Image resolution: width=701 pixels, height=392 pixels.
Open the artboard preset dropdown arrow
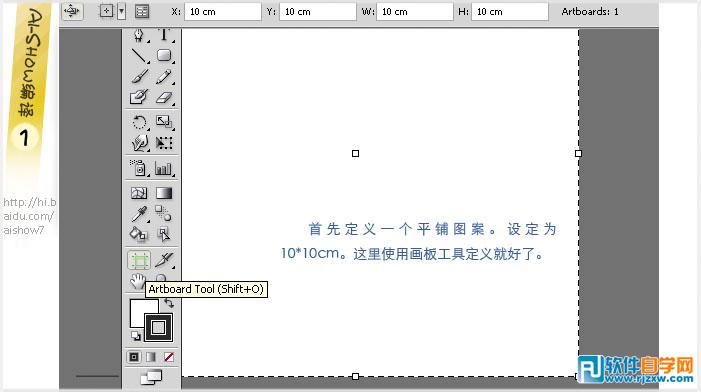(x=121, y=12)
